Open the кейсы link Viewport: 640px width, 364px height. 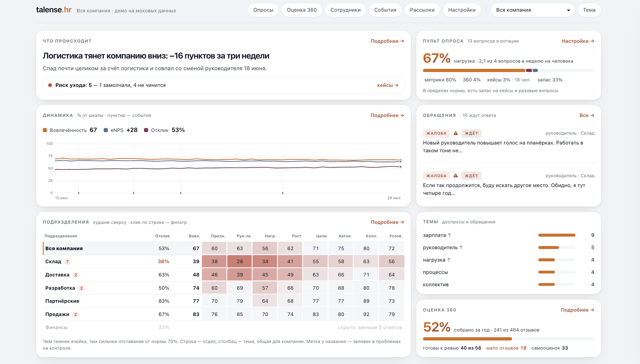388,85
